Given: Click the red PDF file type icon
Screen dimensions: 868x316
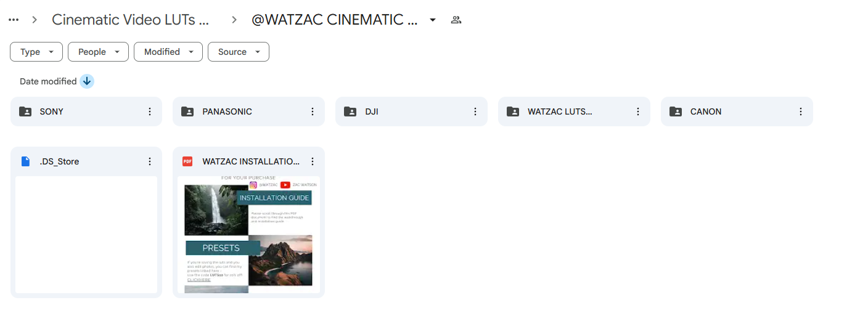Looking at the screenshot, I should pos(187,161).
